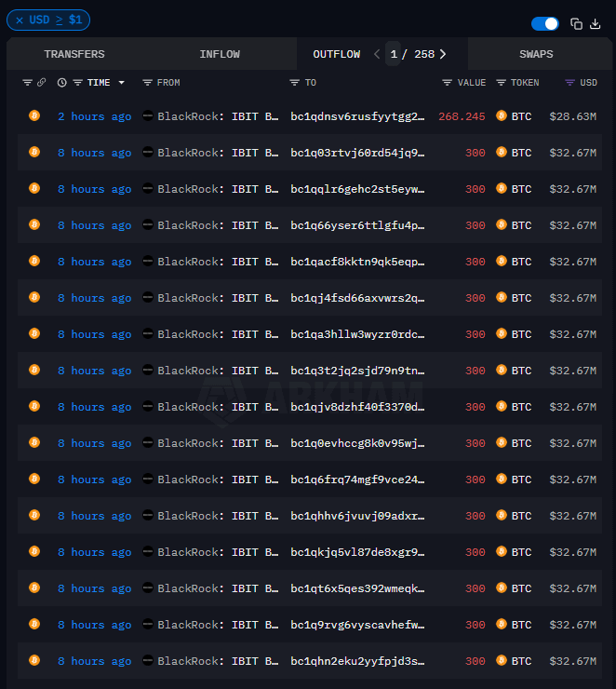The height and width of the screenshot is (689, 616).
Task: Open the TOKEN column filter
Action: tap(501, 83)
